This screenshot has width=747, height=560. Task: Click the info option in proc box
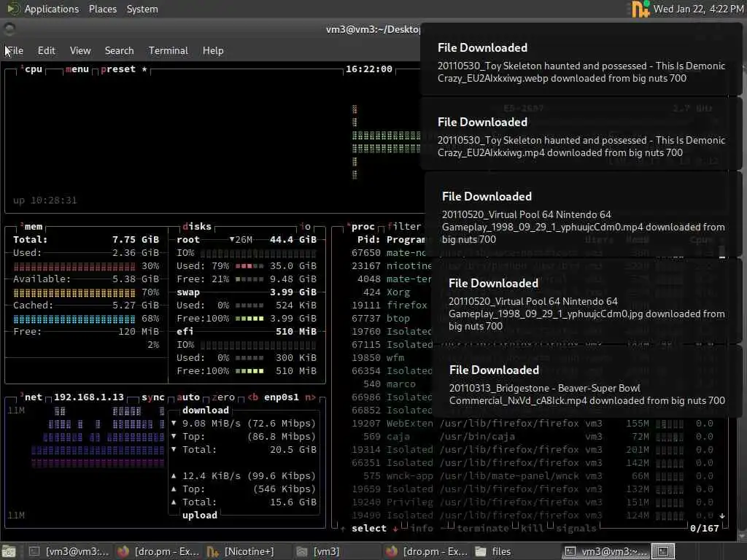click(x=422, y=528)
